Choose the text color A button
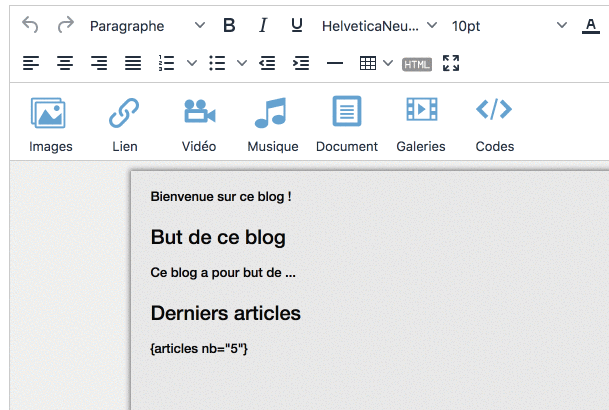609x410 pixels. (591, 26)
